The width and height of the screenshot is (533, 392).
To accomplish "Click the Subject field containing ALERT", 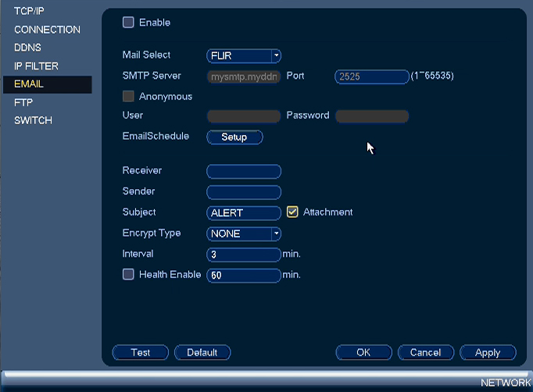I will point(244,213).
